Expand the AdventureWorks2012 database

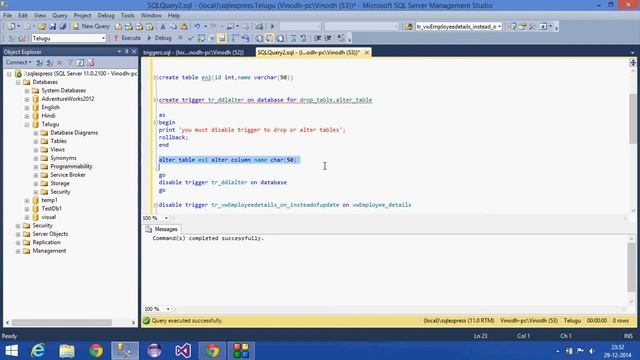(x=27, y=99)
